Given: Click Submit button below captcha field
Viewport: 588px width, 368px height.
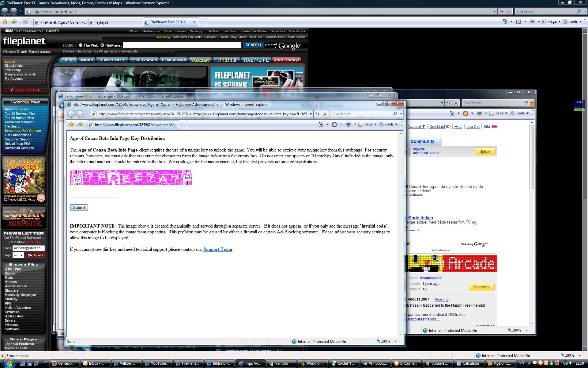Looking at the screenshot, I should tap(79, 208).
